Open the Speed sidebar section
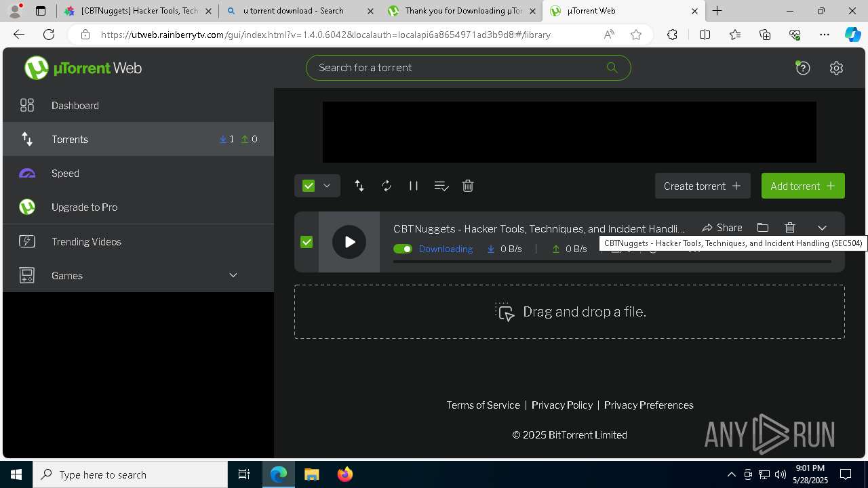868x488 pixels. tap(138, 173)
